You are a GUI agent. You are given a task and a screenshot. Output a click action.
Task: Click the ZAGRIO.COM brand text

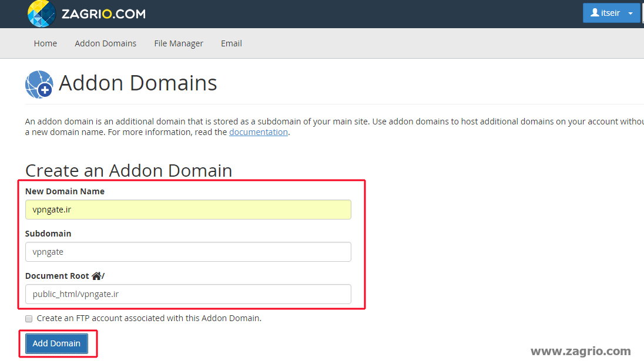(103, 14)
